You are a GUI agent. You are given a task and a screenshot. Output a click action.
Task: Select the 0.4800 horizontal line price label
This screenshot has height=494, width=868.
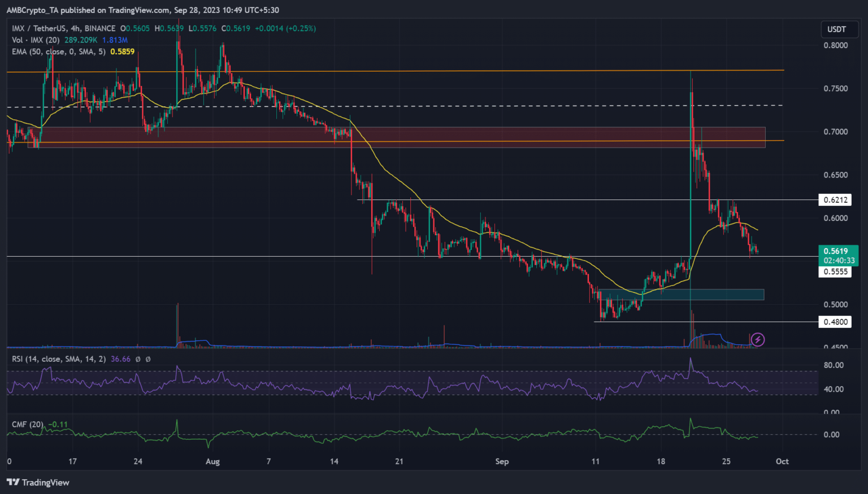coord(835,322)
